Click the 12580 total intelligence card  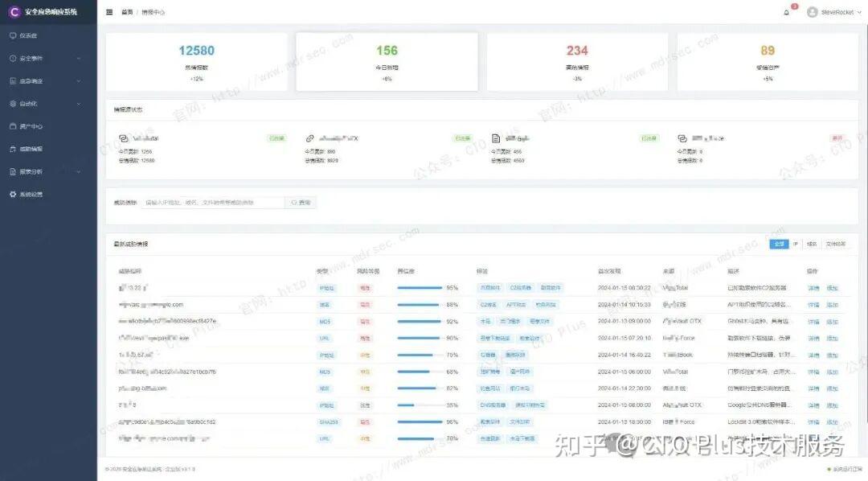pos(197,61)
